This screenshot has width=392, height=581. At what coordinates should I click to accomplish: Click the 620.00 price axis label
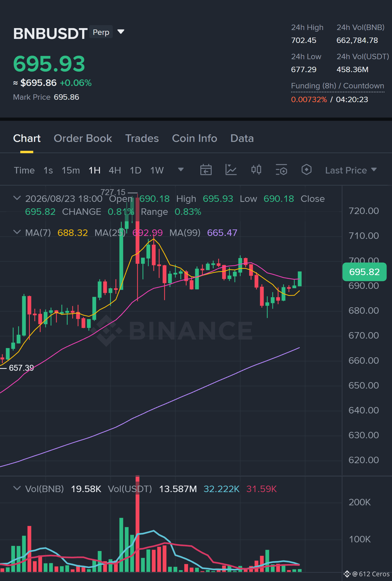364,460
